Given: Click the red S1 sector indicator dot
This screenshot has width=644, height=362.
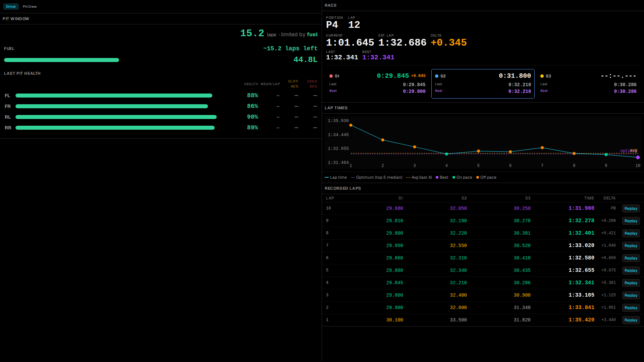Looking at the screenshot, I should coord(331,76).
